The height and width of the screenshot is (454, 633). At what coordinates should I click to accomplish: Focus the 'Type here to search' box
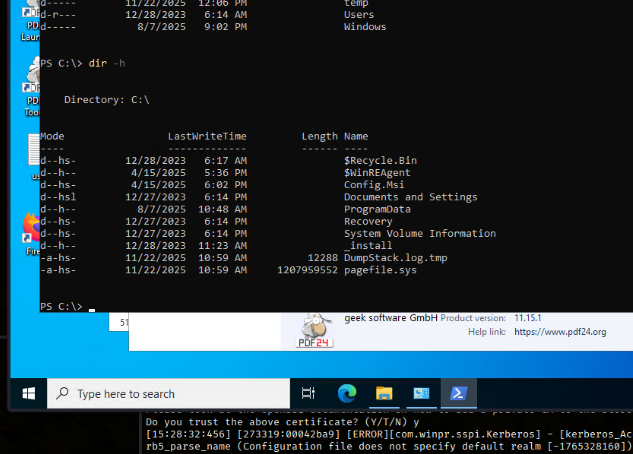pos(168,393)
